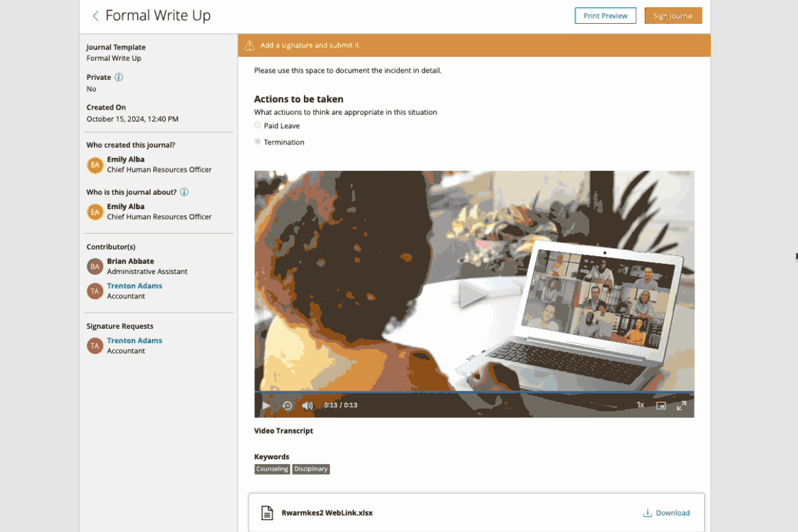The width and height of the screenshot is (798, 532).
Task: Click the 0:13 / 0:13 video time display
Action: (x=340, y=405)
